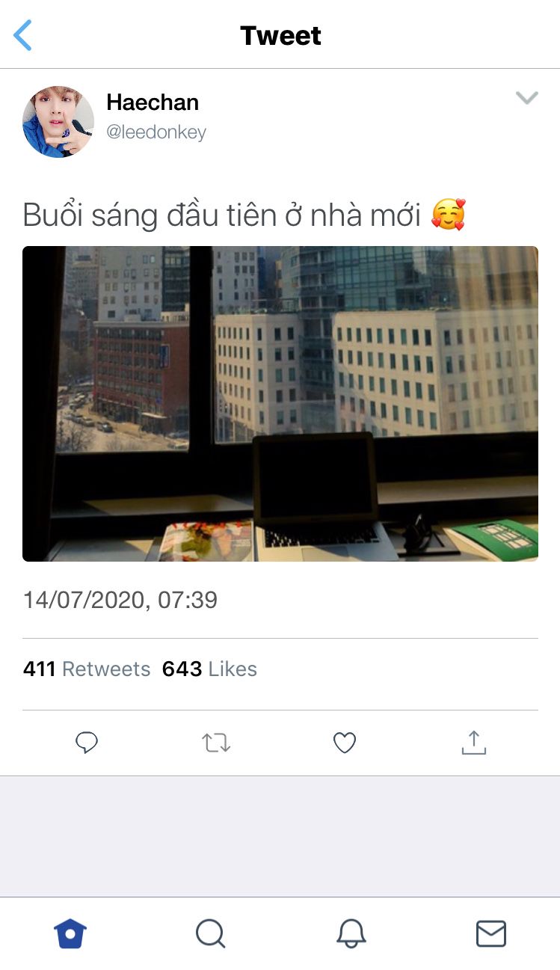Like the tweet with heart icon
This screenshot has height=970, width=560.
pos(345,743)
